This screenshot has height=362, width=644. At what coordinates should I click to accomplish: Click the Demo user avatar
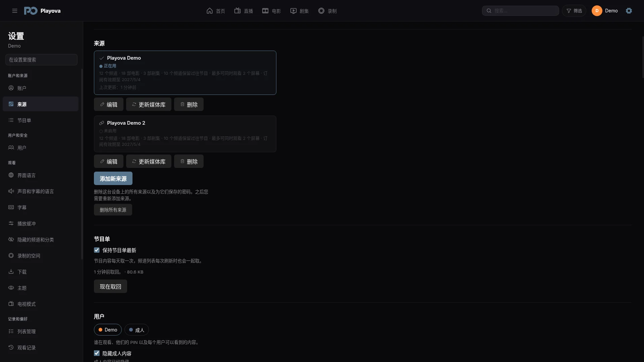coord(597,11)
